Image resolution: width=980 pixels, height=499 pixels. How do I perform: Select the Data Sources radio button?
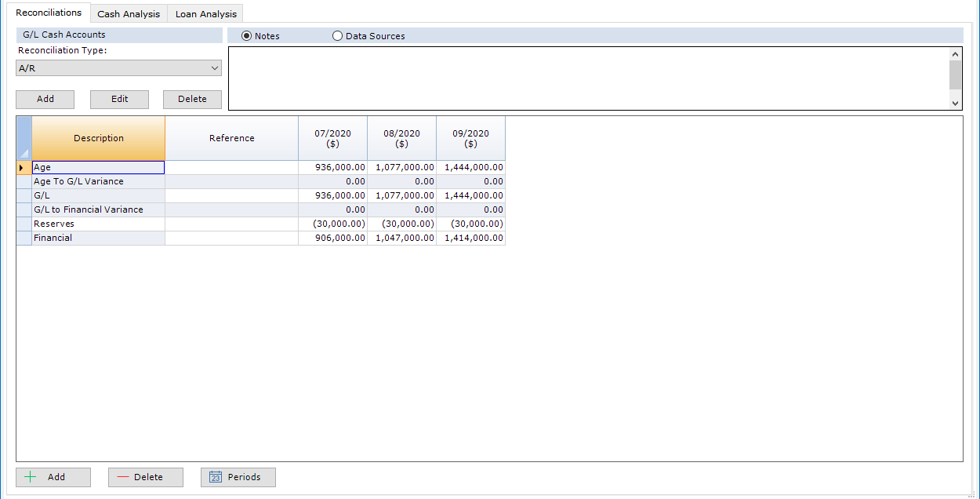click(x=338, y=36)
